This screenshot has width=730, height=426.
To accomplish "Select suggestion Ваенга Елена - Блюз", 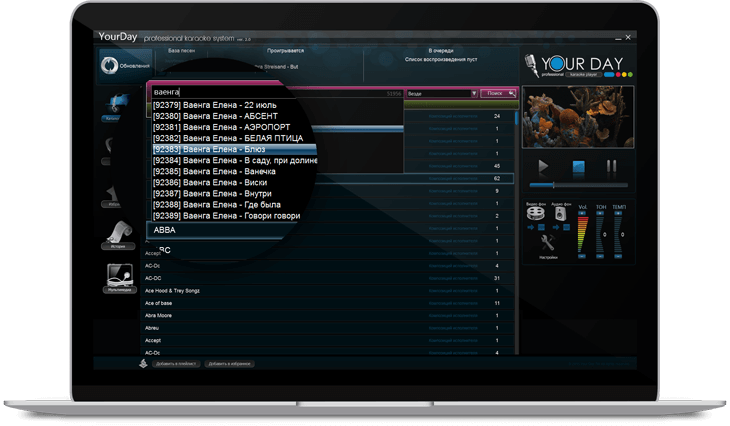I will coord(225,149).
